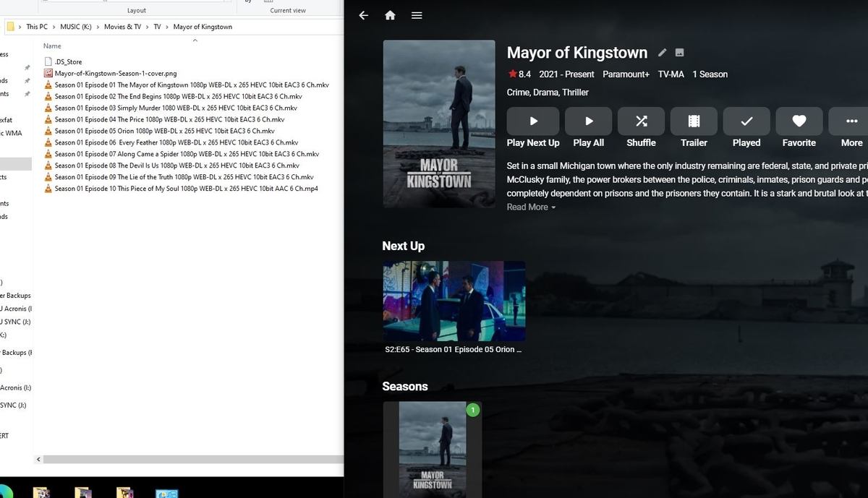
Task: Open the Next Up episode thumbnail
Action: (454, 301)
